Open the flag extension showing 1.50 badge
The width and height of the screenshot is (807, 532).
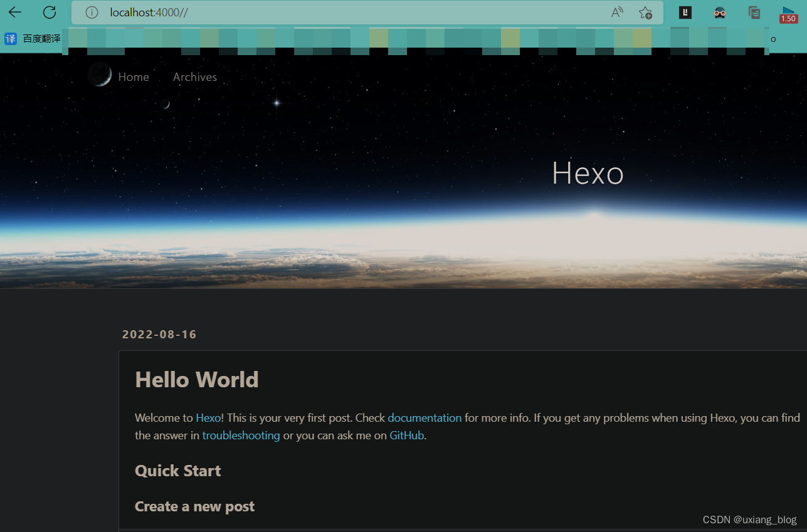pos(788,13)
